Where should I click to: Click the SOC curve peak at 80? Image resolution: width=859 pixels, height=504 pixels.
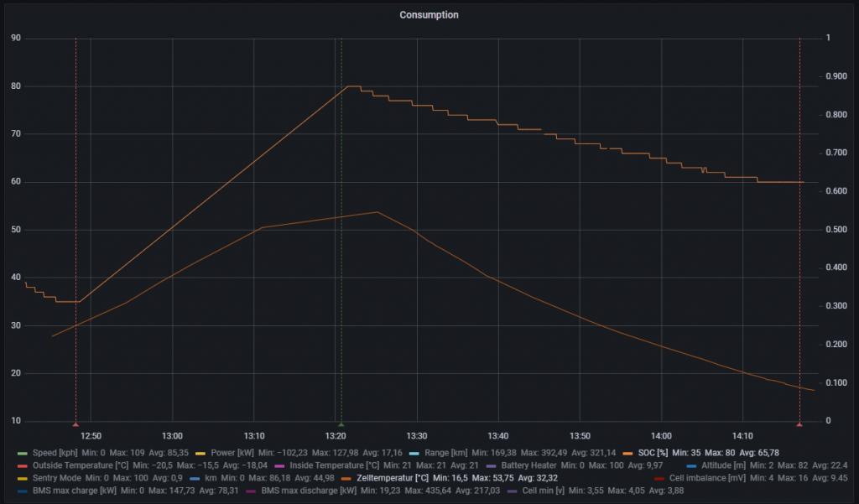click(353, 86)
